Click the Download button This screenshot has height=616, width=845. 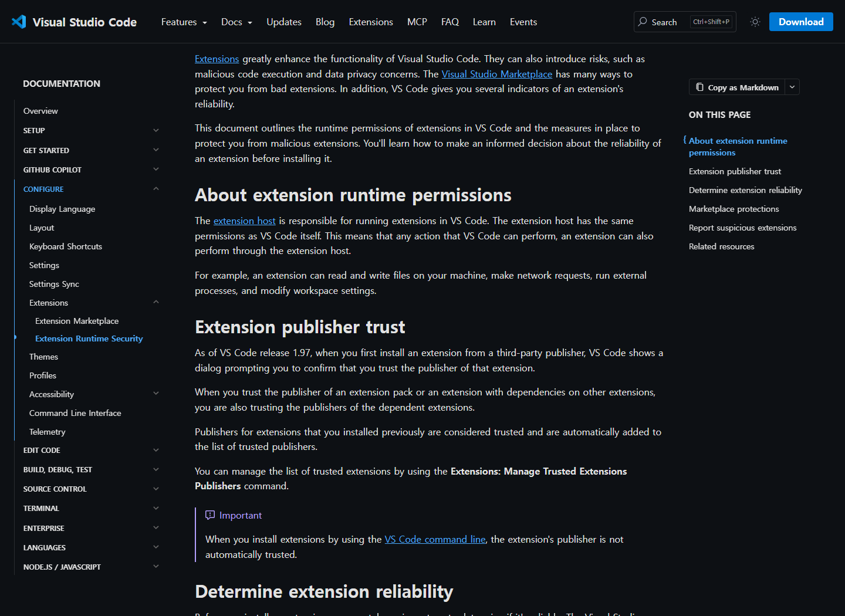coord(801,22)
